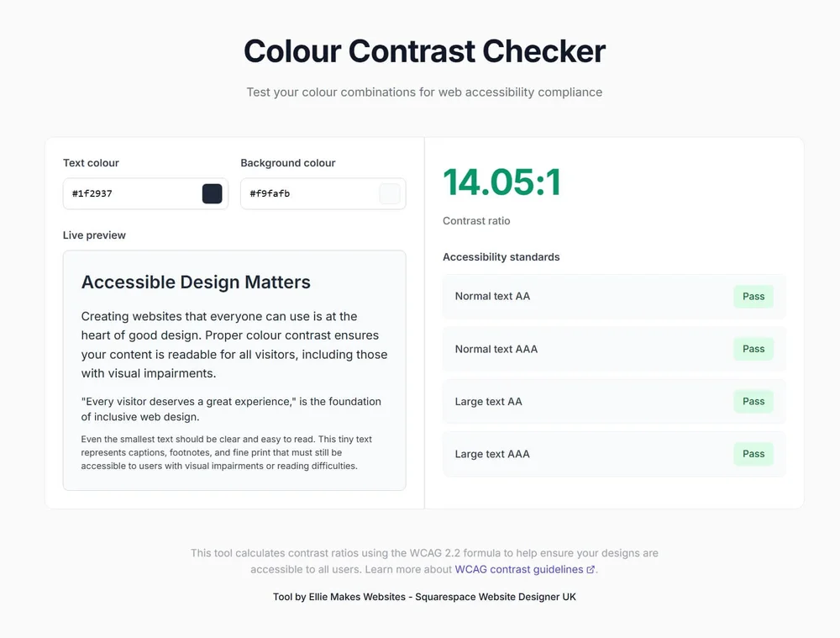This screenshot has width=840, height=638.
Task: Click the tiny fine-print preview paragraph
Action: (227, 452)
